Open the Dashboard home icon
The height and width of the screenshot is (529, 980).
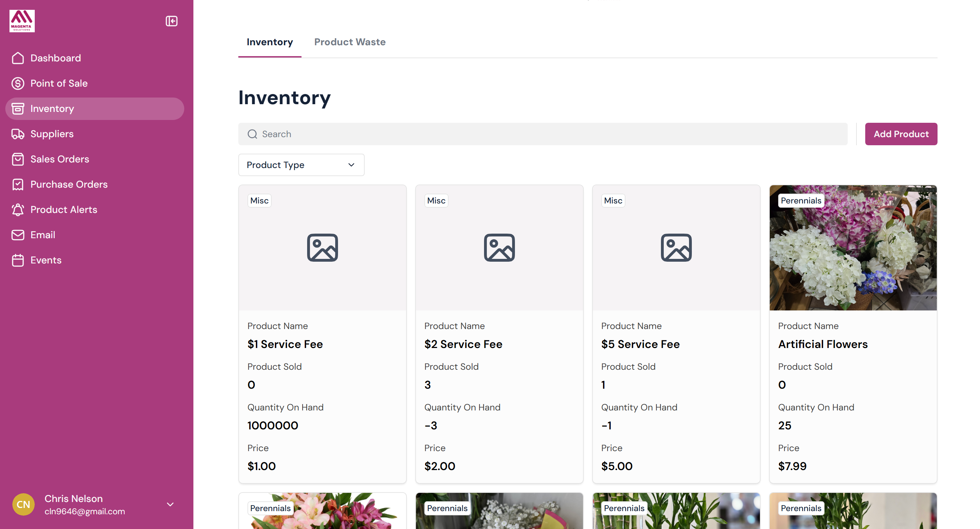18,58
